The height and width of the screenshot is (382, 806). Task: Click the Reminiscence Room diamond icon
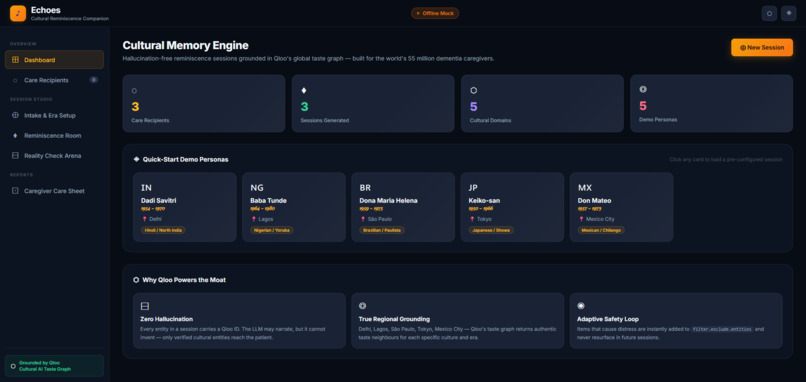(15, 135)
